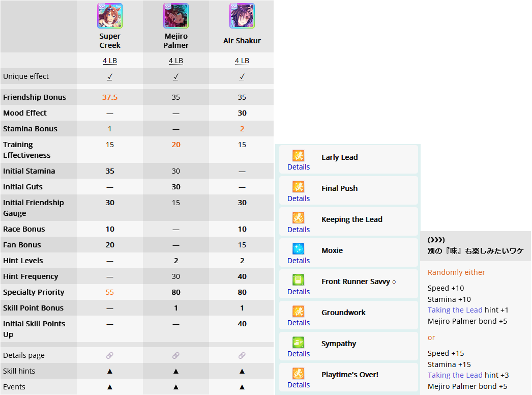
Task: Change Mejiro Palmer 4 LB limit break level
Action: 176,61
